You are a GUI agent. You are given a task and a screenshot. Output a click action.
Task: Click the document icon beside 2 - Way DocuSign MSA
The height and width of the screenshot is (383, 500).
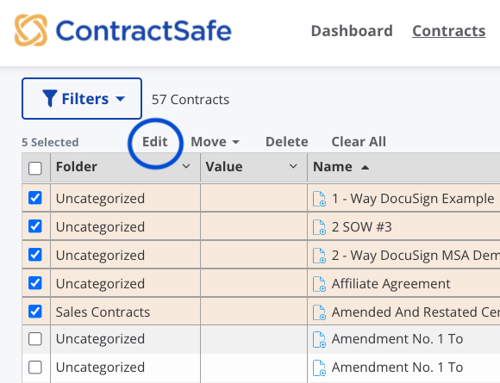[x=319, y=255]
